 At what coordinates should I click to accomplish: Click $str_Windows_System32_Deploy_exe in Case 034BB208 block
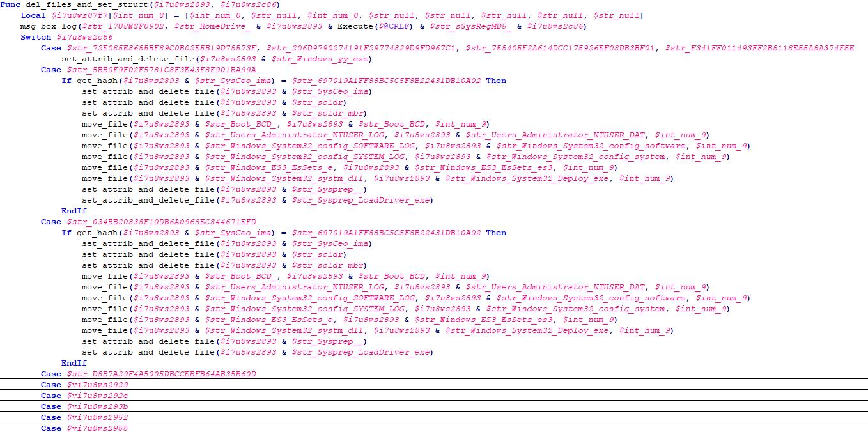tap(527, 330)
